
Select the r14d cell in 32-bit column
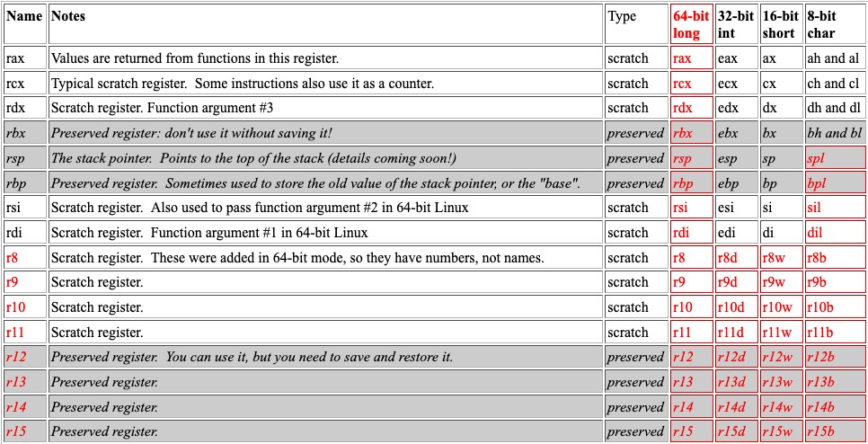(737, 407)
